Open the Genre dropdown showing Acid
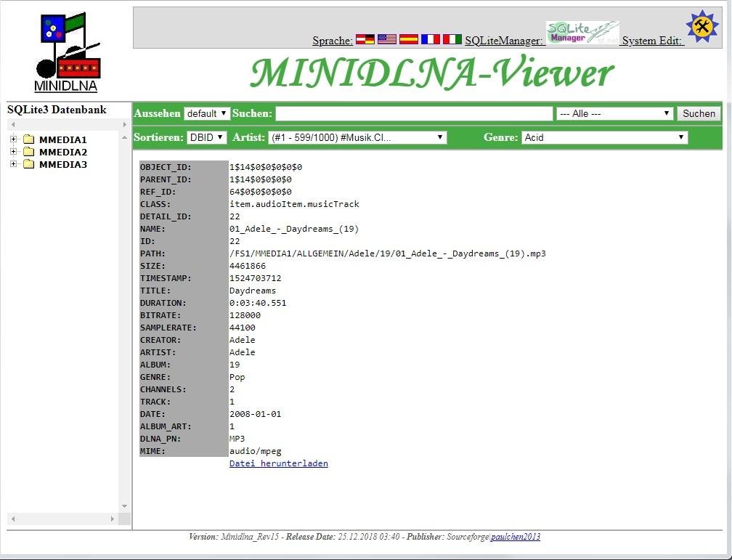This screenshot has width=732, height=560. (x=604, y=137)
